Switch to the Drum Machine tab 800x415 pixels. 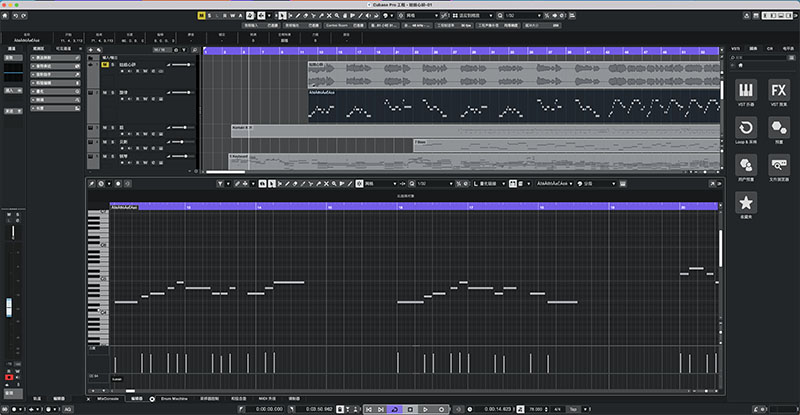174,399
